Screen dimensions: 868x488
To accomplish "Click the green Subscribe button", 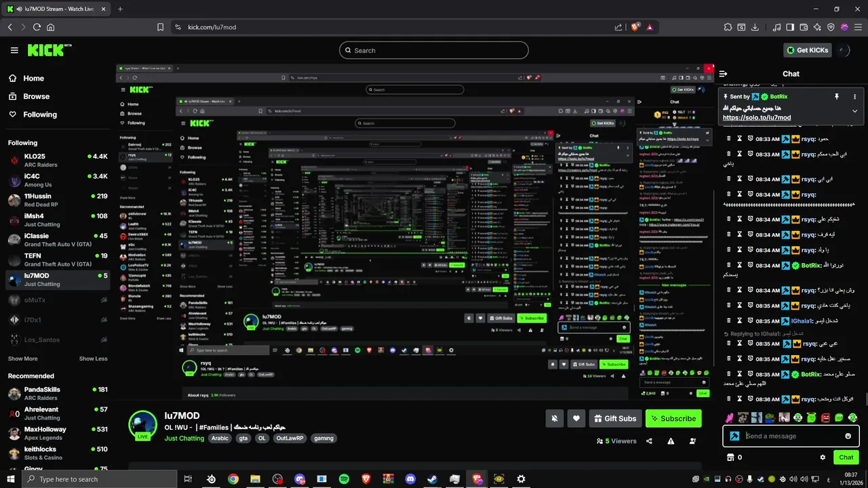I will [673, 418].
